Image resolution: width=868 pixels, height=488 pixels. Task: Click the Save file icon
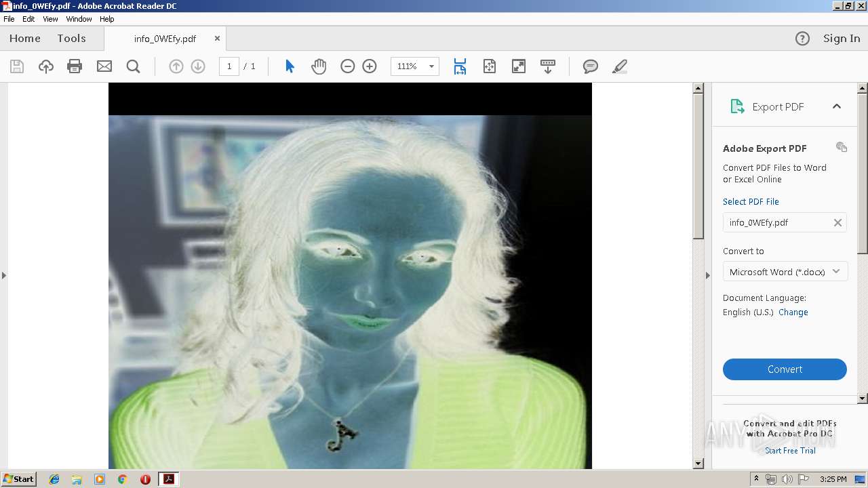tap(17, 66)
